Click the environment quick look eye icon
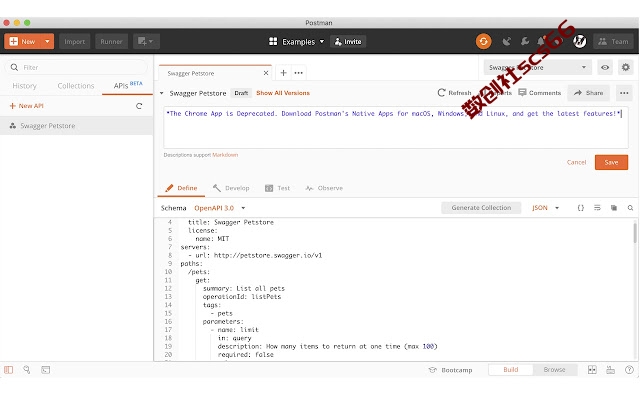Screen dimensions: 640x400 click(605, 67)
